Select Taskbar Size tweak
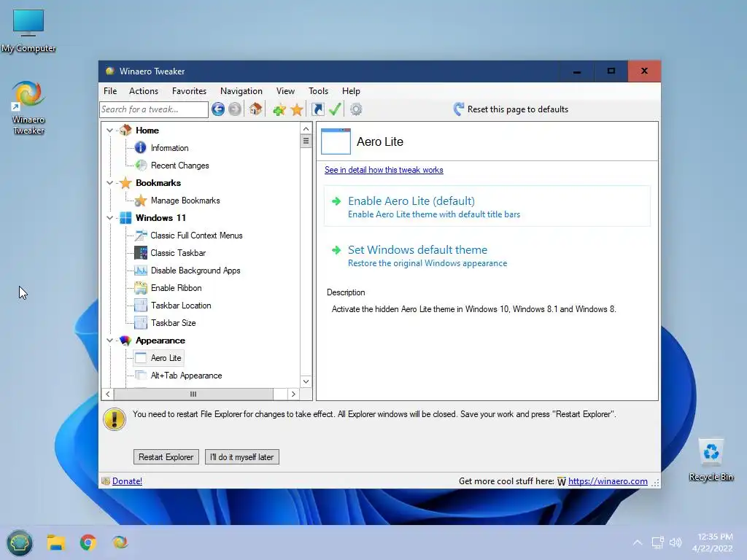Screen dimensions: 747x560 [x=174, y=323]
